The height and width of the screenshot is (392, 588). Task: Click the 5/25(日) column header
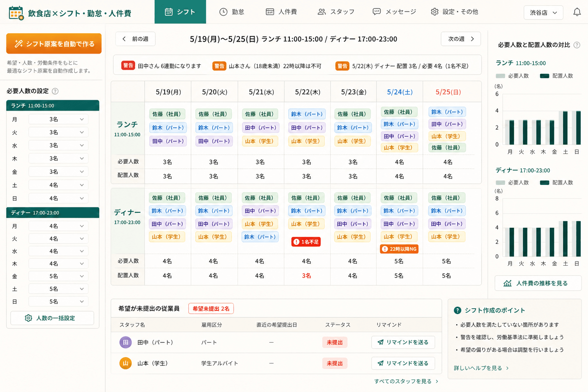(448, 92)
